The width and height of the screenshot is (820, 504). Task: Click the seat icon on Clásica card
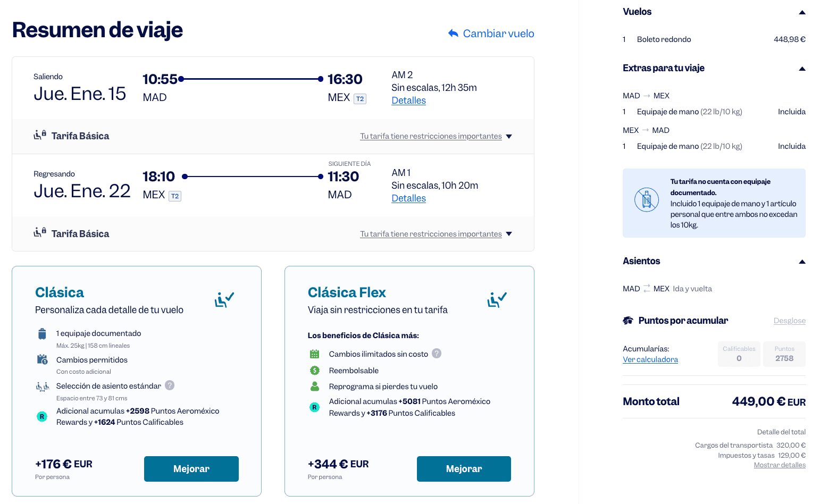coord(224,299)
